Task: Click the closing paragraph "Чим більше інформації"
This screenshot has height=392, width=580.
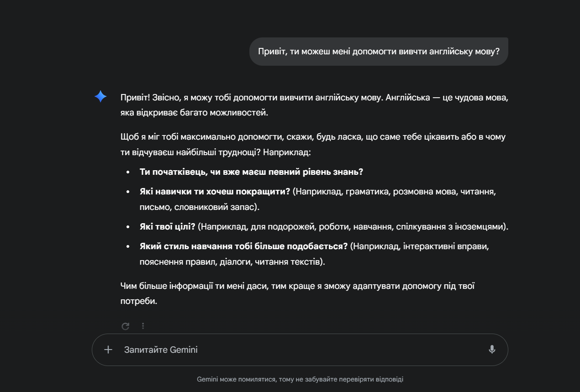Action: [297, 287]
